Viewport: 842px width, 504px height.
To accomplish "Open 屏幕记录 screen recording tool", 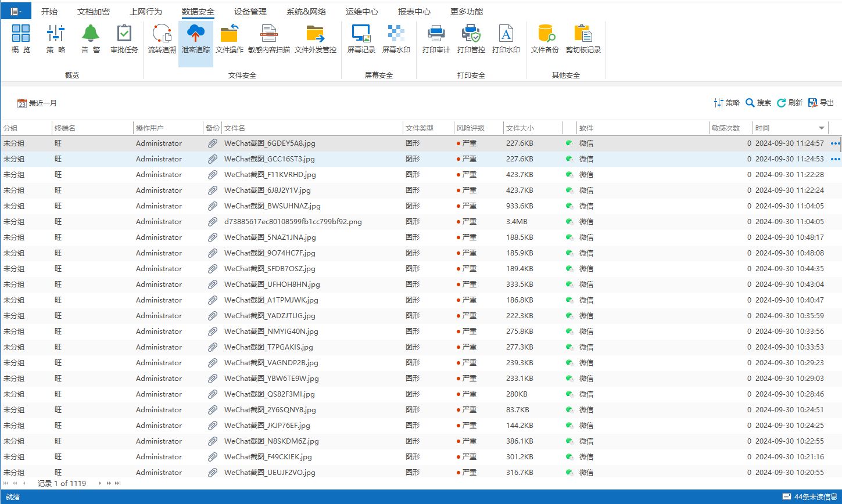I will pos(361,39).
